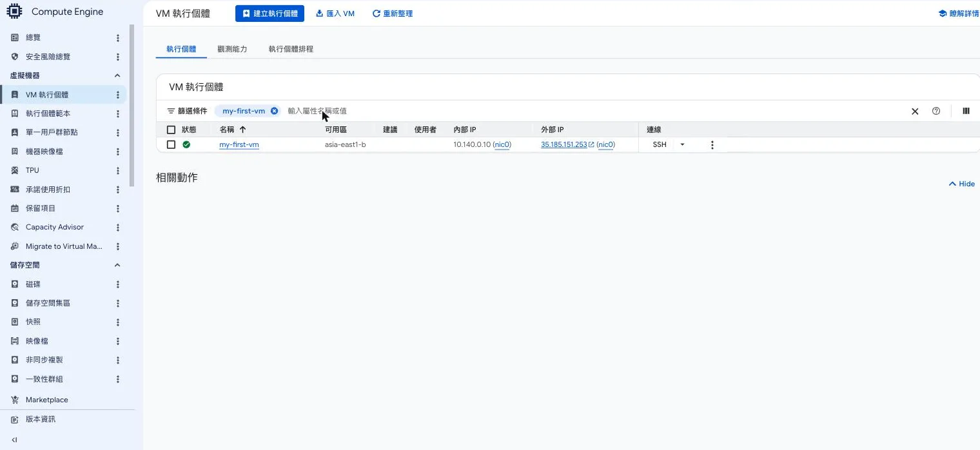Image resolution: width=980 pixels, height=450 pixels.
Task: Click the SSH connect button
Action: click(660, 145)
